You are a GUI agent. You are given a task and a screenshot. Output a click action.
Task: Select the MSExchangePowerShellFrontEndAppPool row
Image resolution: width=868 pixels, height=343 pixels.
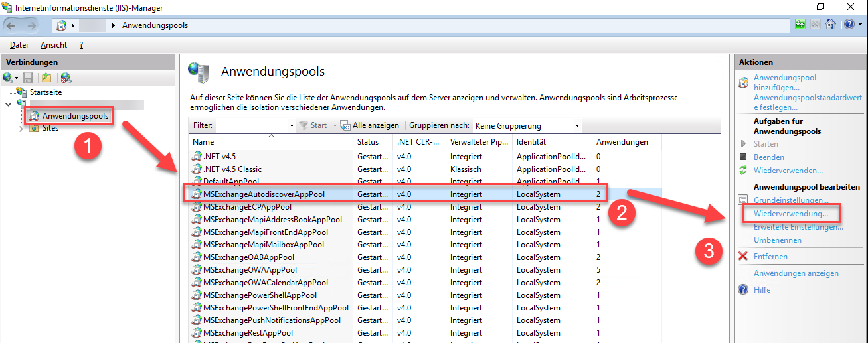click(425, 308)
